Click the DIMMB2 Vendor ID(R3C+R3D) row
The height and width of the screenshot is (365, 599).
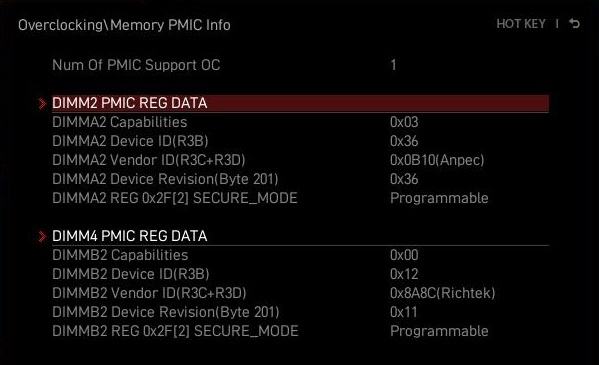(300, 293)
